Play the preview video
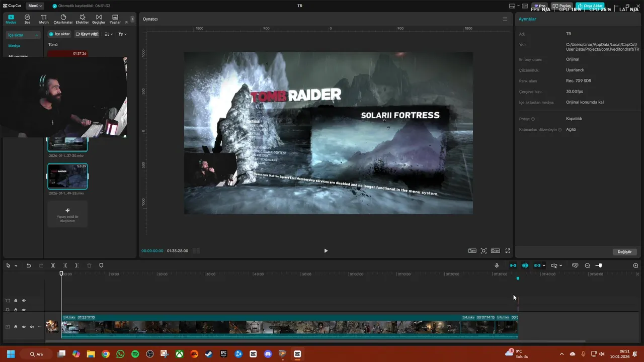This screenshot has width=644, height=362. point(326,250)
